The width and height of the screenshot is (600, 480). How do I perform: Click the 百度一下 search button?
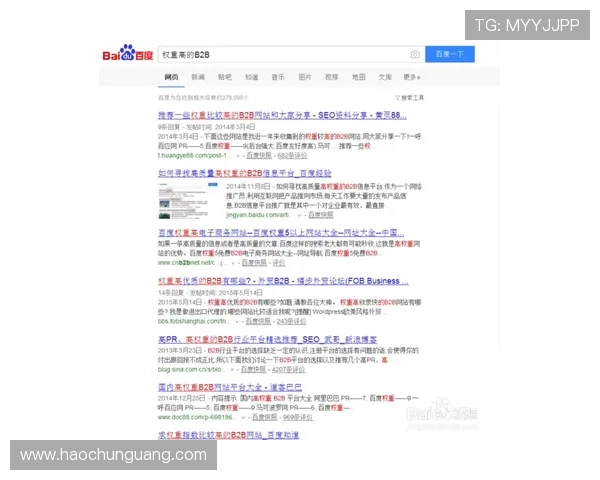click(x=450, y=54)
